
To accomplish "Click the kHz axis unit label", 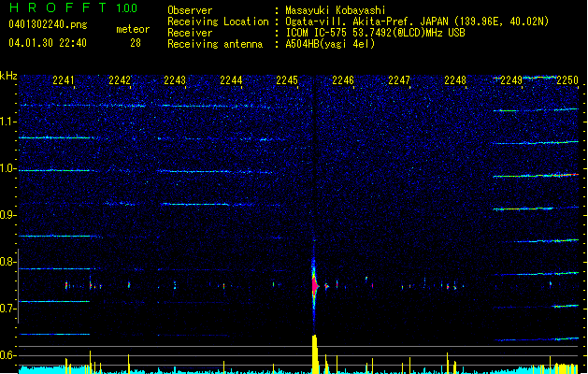I will [x=8, y=76].
